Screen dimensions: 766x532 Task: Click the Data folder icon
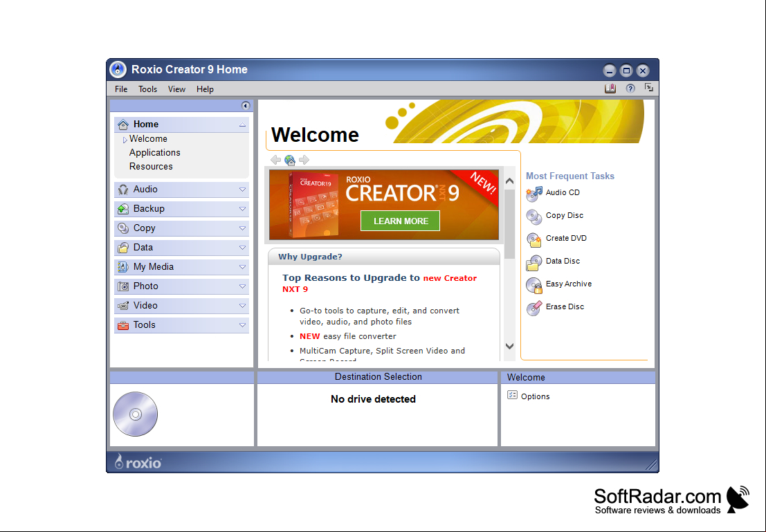click(x=123, y=247)
